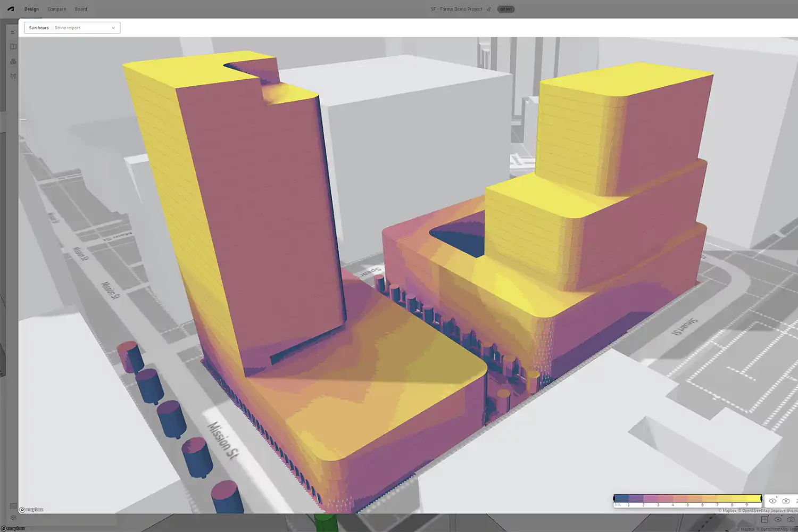The height and width of the screenshot is (532, 798).
Task: Toggle the lock icon next to the project name
Action: click(x=488, y=9)
